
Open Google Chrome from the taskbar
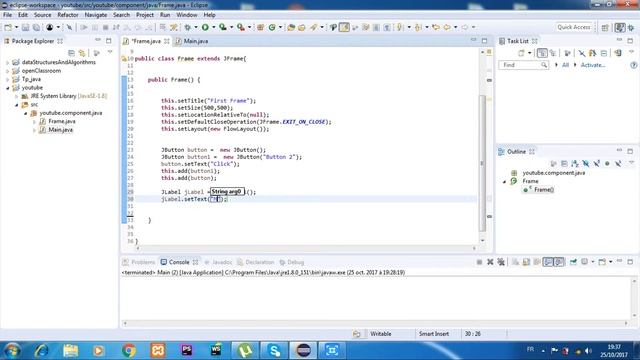tap(129, 350)
